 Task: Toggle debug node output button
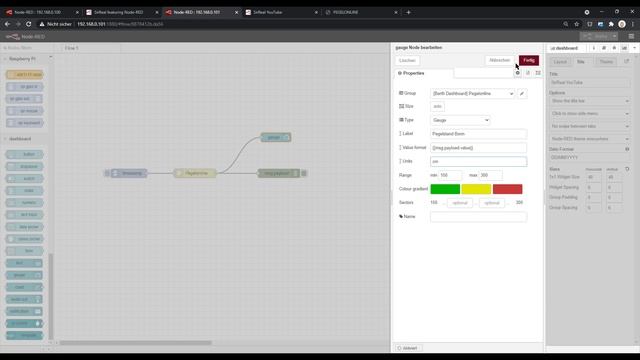tap(304, 173)
